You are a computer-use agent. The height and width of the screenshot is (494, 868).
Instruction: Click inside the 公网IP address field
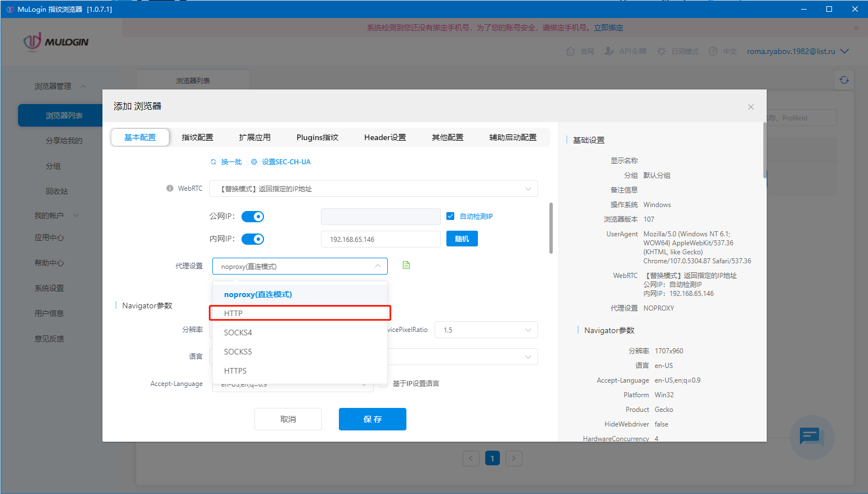(x=381, y=217)
